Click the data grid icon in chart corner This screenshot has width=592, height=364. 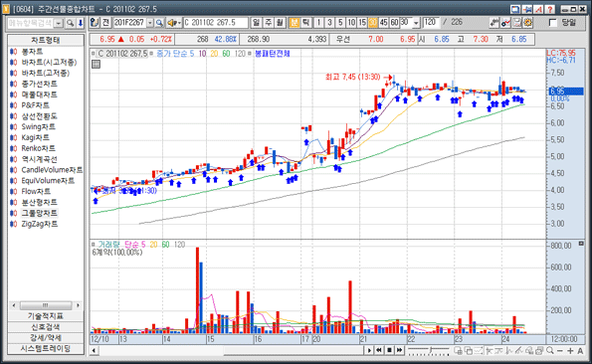point(96,64)
